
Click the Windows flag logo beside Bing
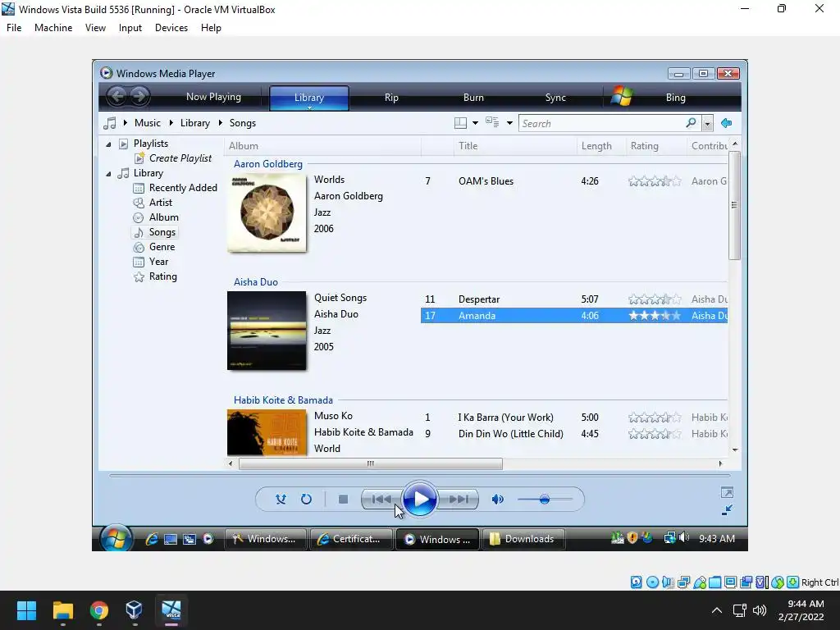tap(622, 97)
